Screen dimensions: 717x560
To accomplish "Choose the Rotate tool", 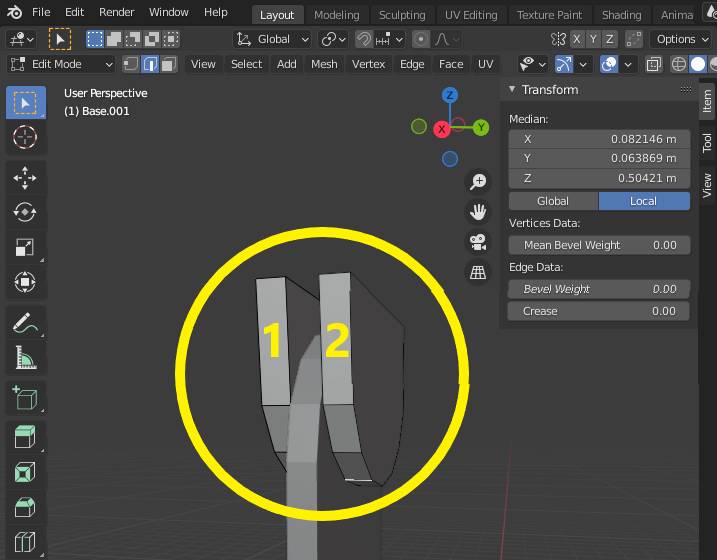I will pos(26,212).
